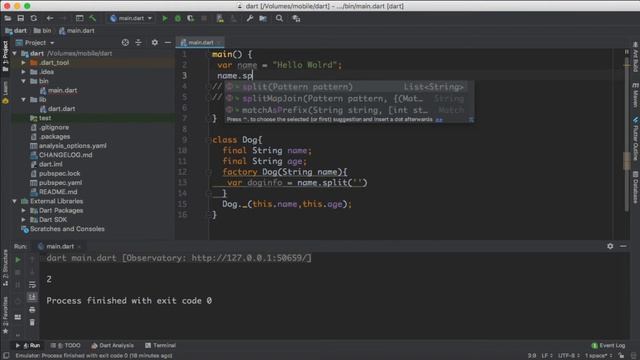Run main.dart with the green play icon
This screenshot has height=360, width=640.
point(165,18)
